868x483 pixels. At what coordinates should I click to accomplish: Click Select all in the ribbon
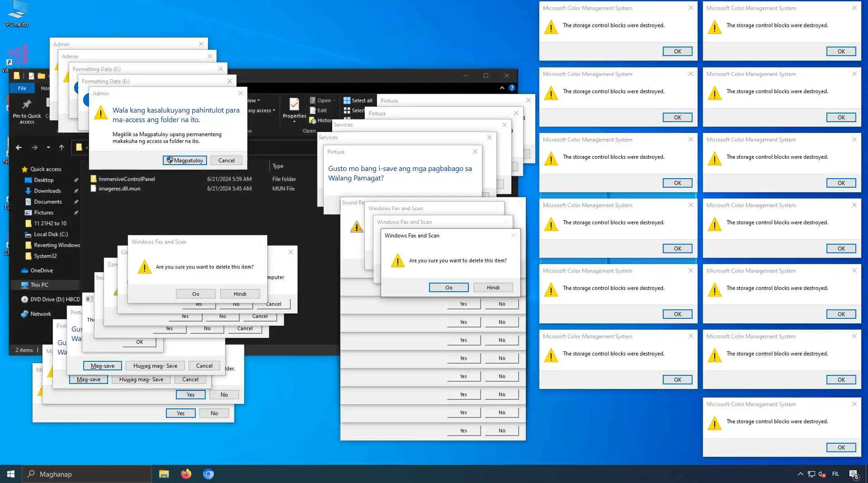point(358,100)
